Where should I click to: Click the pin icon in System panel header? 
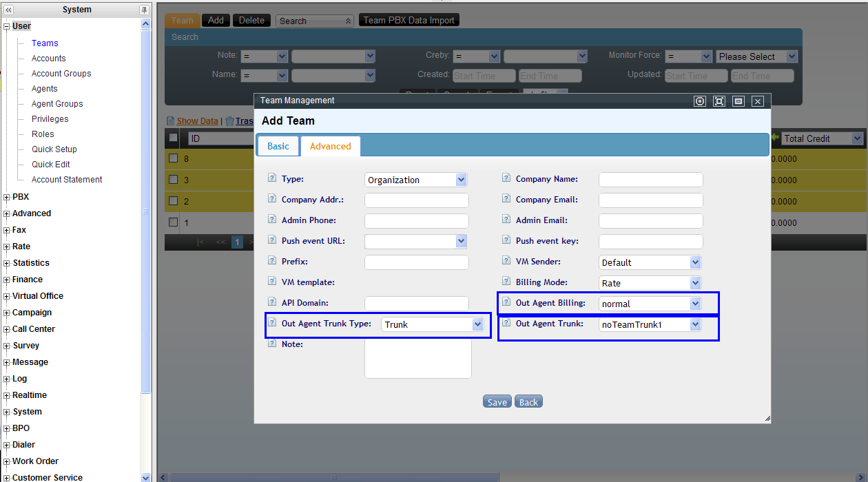coord(144,10)
